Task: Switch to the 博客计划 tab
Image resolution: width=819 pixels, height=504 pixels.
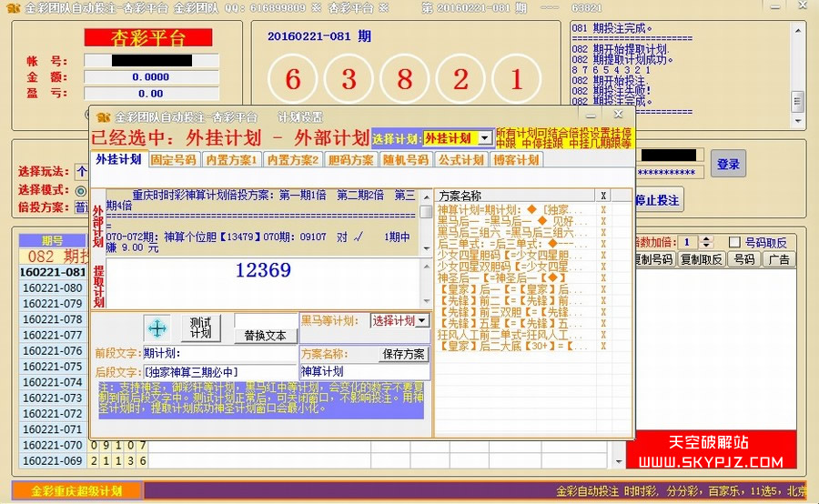Action: [516, 160]
